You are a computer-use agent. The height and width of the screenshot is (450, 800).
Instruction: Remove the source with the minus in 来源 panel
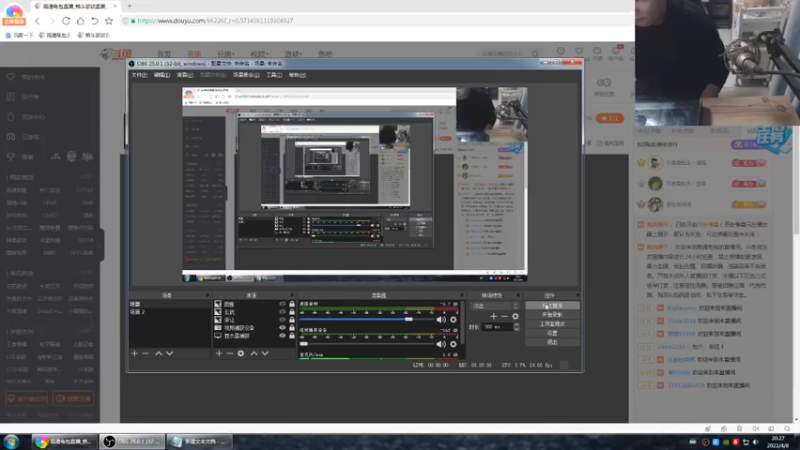230,353
